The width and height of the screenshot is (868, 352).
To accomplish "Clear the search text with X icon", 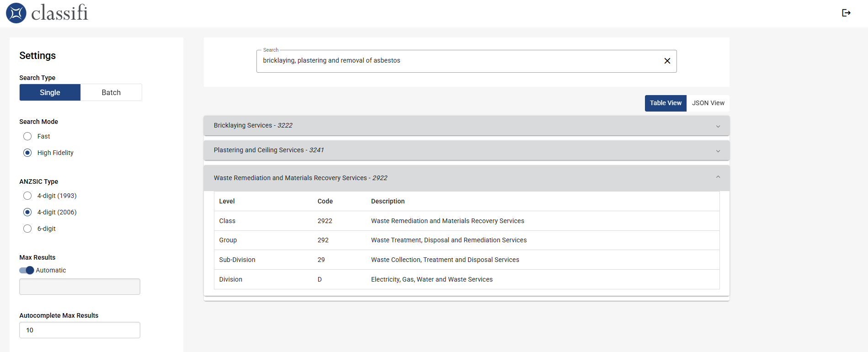I will [x=667, y=61].
